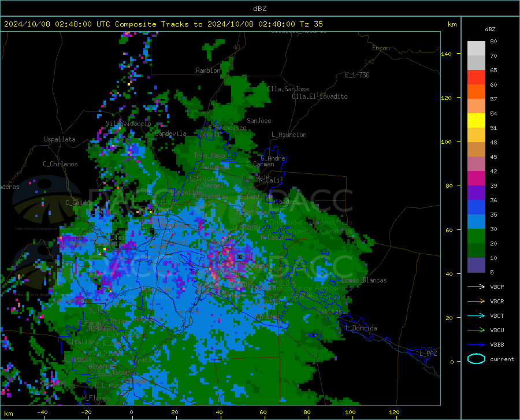Click the Lomas_Blancas place label

pos(364,280)
